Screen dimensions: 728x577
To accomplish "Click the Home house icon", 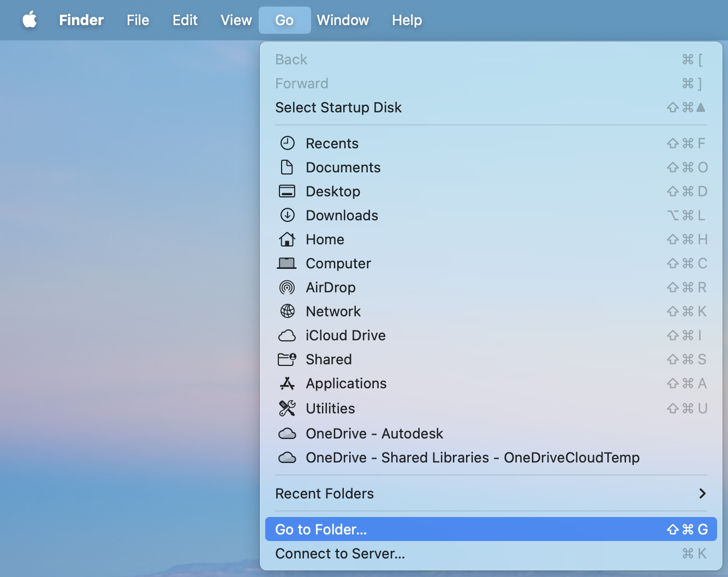I will click(x=287, y=239).
